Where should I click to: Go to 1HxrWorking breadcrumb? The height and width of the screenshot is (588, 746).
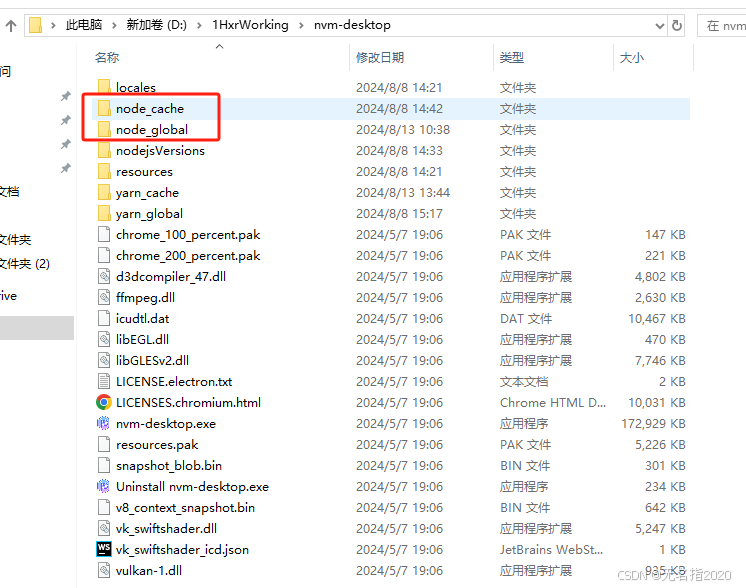[250, 25]
